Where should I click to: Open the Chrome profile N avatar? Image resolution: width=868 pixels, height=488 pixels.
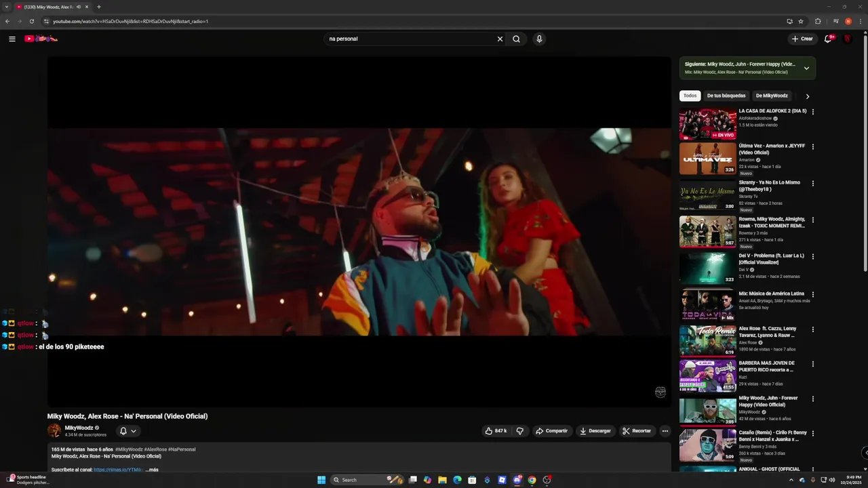coord(848,21)
